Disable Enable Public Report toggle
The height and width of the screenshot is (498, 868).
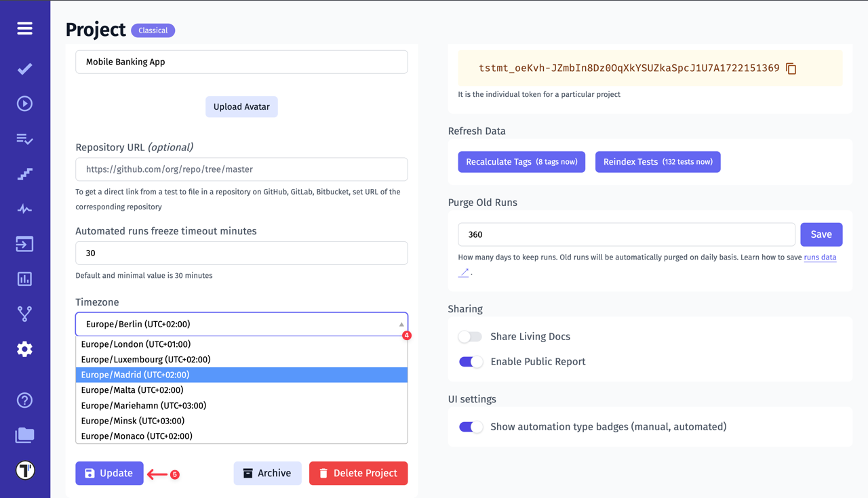pos(470,362)
